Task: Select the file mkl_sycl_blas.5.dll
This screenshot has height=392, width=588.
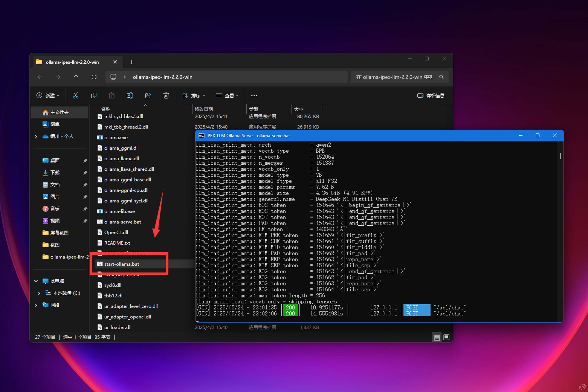Action: click(x=124, y=117)
